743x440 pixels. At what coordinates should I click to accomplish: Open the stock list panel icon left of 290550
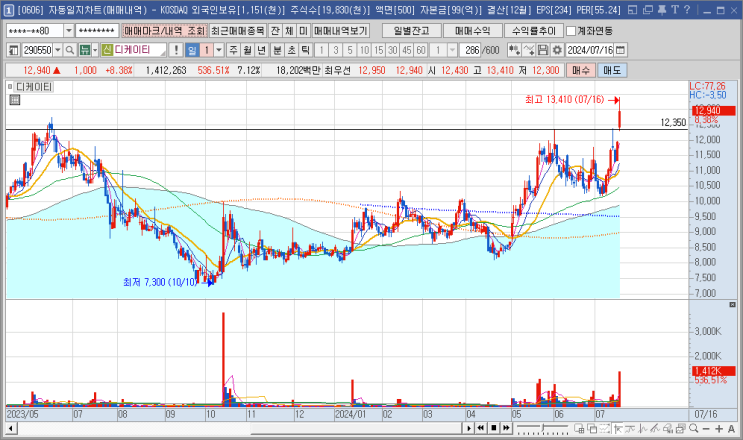[14, 50]
